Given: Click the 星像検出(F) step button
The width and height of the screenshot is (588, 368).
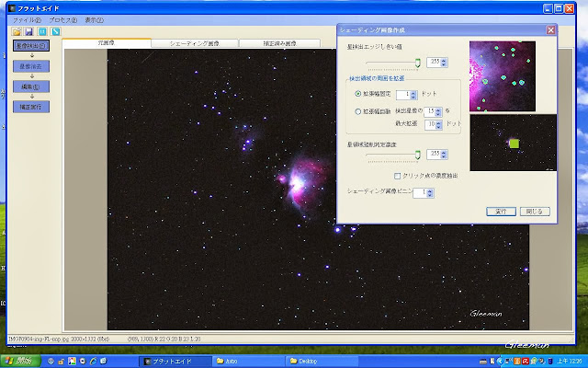Looking at the screenshot, I should (x=31, y=46).
